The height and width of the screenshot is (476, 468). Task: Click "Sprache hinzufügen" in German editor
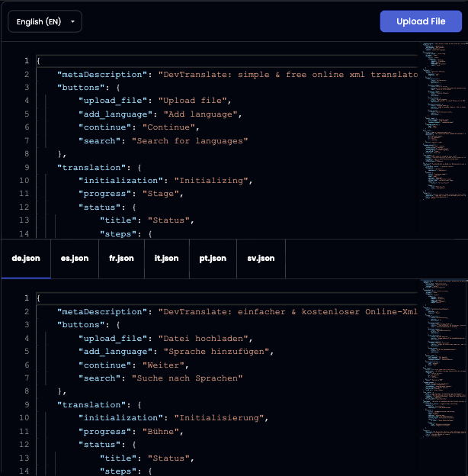pos(216,352)
